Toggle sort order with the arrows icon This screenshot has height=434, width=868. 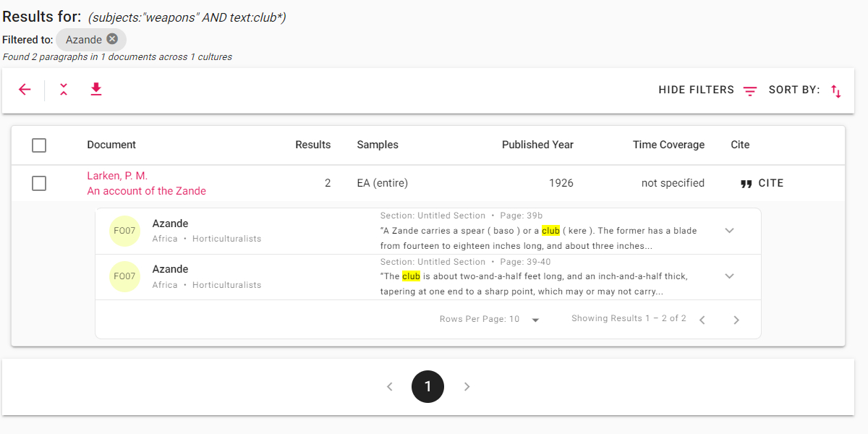pyautogui.click(x=836, y=90)
